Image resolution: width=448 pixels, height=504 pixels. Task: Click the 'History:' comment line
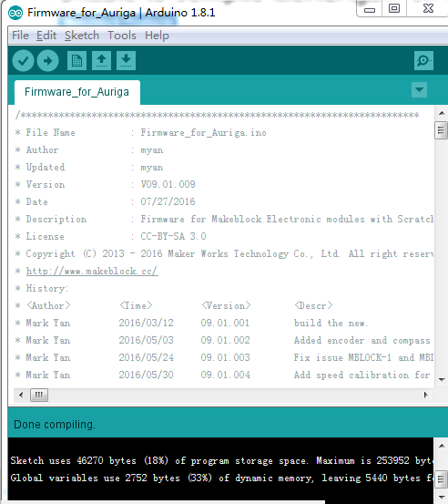point(47,288)
